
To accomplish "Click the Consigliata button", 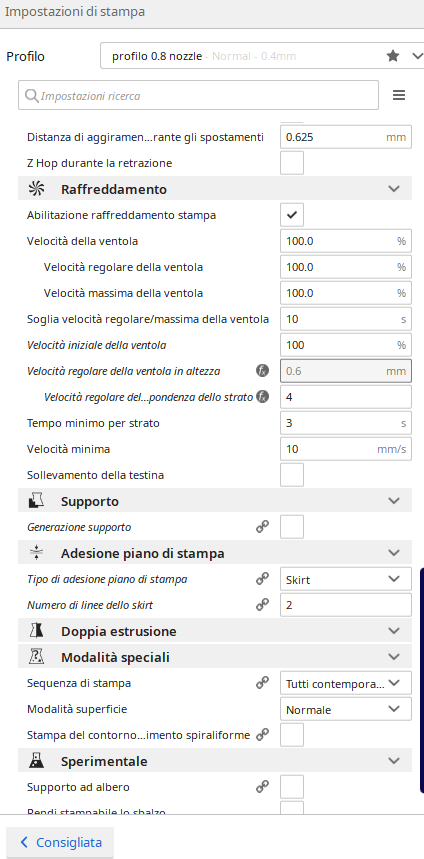I will 60,843.
